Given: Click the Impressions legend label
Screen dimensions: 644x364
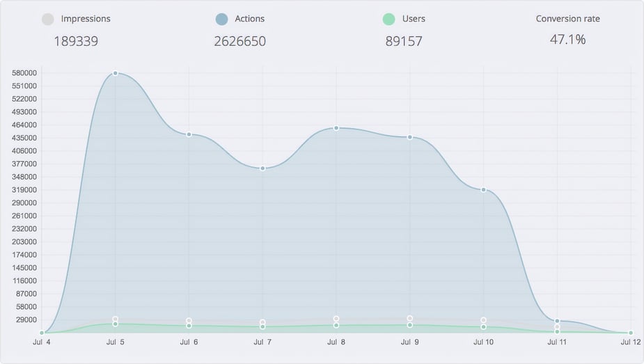Looking at the screenshot, I should pyautogui.click(x=86, y=19).
